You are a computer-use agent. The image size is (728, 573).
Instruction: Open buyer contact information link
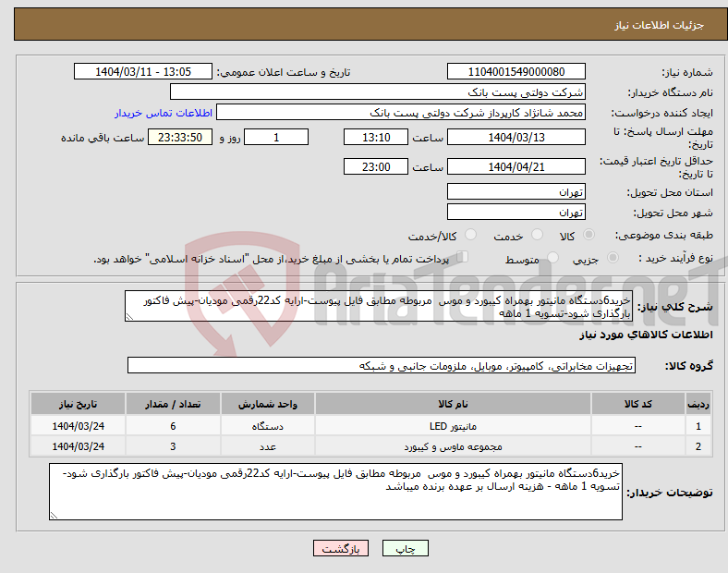(164, 113)
